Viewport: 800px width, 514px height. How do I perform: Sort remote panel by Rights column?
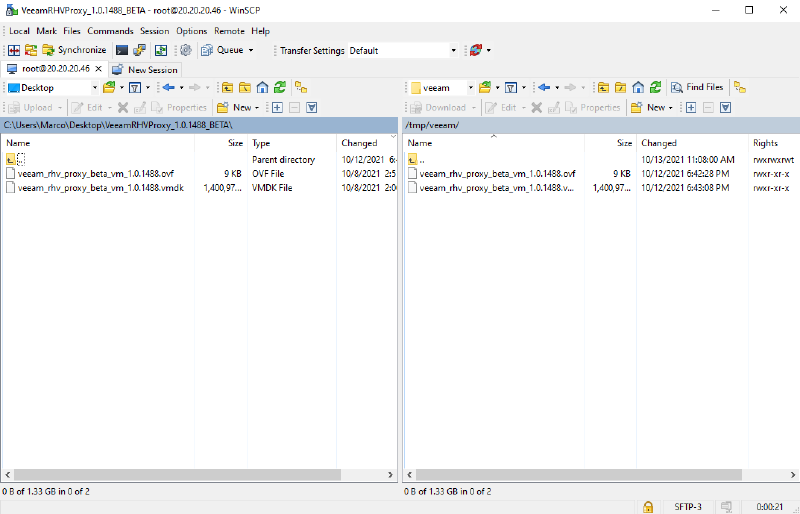pyautogui.click(x=773, y=143)
